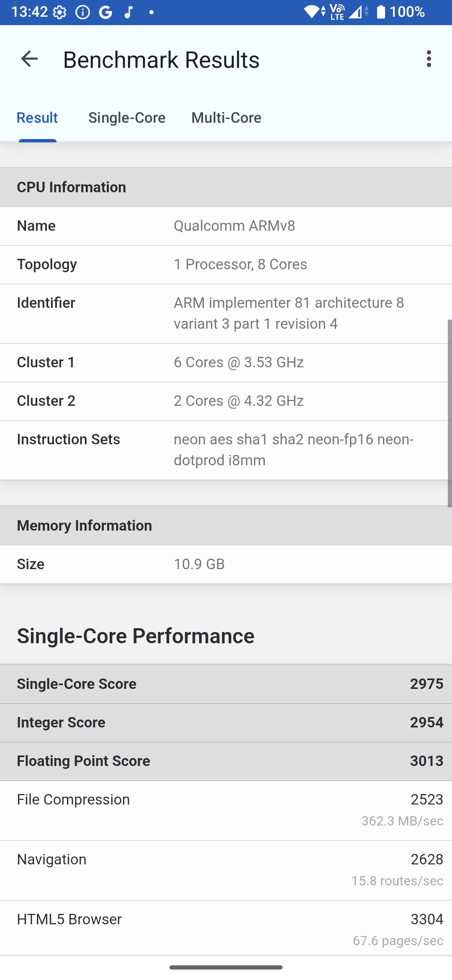Tap the Instruction Sets row
This screenshot has width=452, height=980.
(226, 450)
